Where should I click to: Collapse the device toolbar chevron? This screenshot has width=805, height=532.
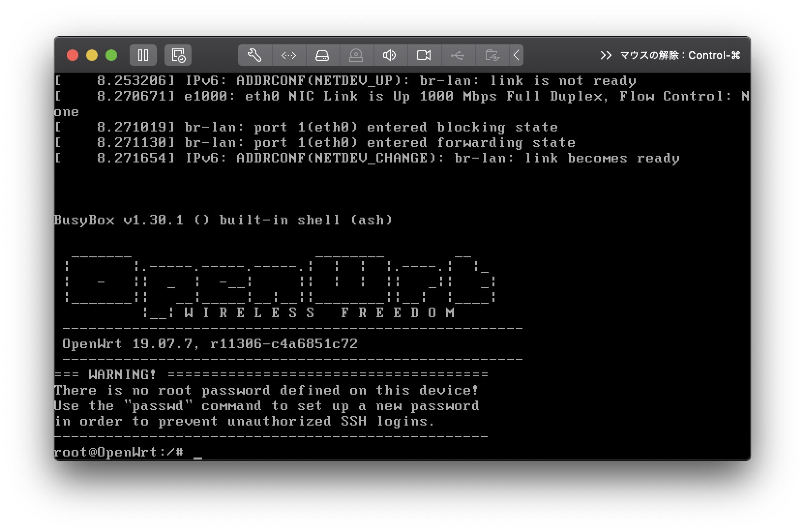[516, 55]
